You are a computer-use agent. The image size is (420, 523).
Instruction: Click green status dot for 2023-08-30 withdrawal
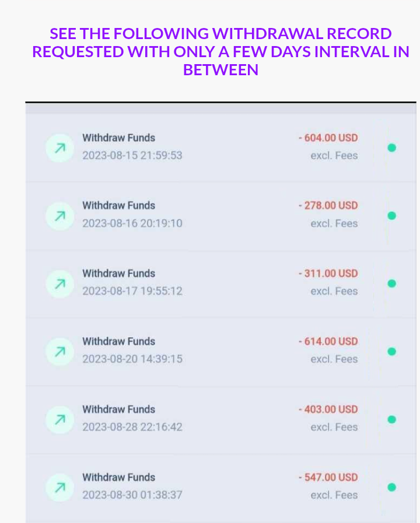(391, 487)
